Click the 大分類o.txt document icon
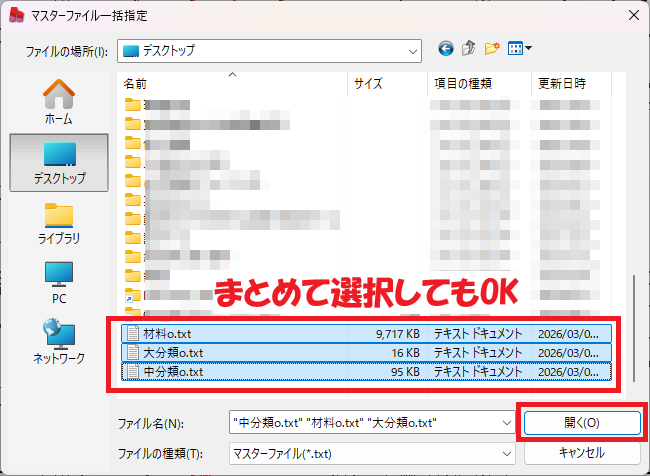 coord(133,353)
